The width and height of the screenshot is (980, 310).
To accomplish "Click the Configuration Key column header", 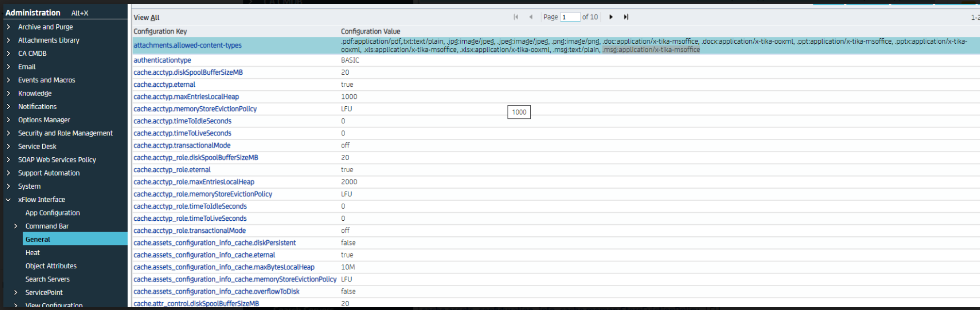I will (x=160, y=32).
